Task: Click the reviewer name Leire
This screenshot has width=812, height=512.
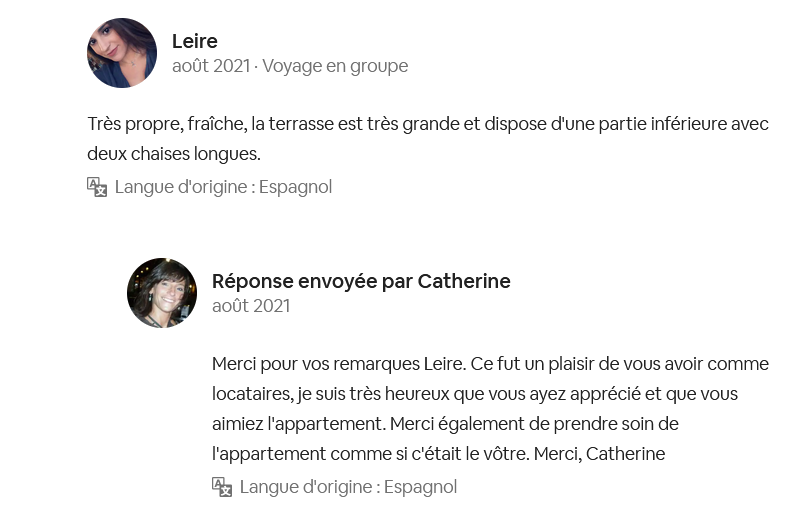Action: tap(194, 41)
